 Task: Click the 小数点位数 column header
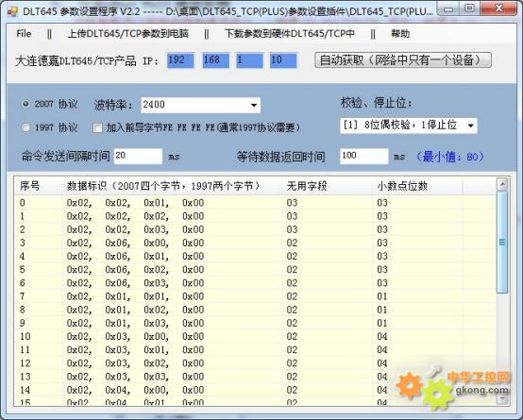[x=417, y=186]
